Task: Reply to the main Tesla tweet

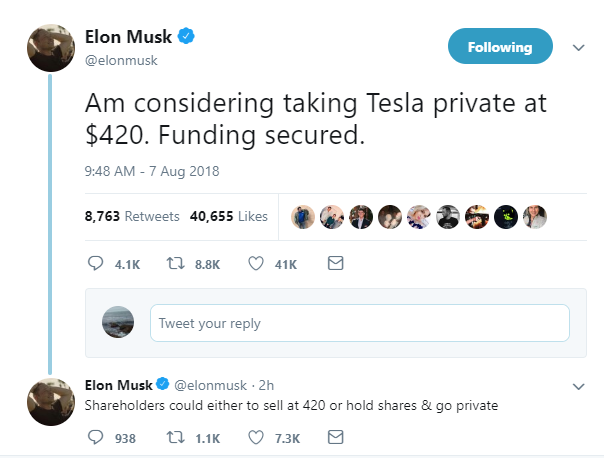Action: 97,265
